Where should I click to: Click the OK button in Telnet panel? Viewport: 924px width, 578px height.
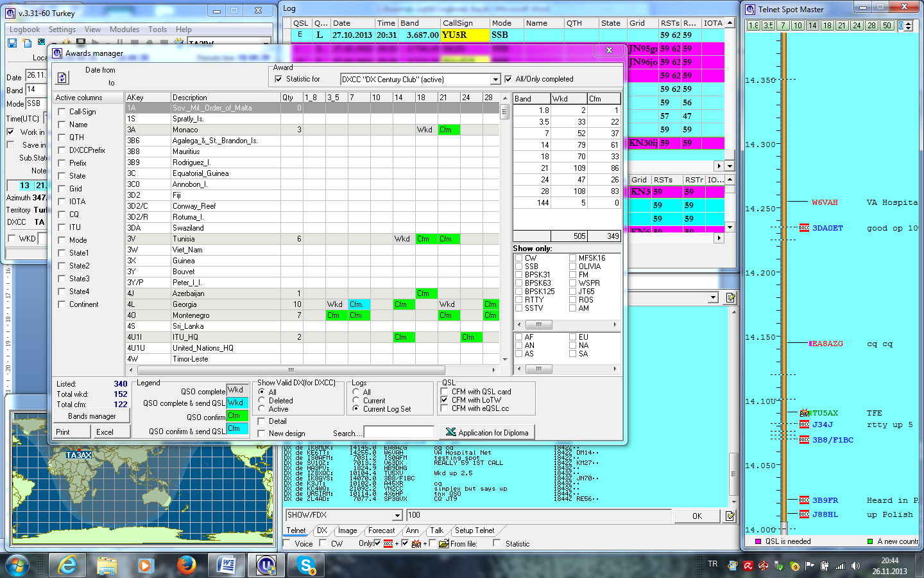pyautogui.click(x=697, y=516)
